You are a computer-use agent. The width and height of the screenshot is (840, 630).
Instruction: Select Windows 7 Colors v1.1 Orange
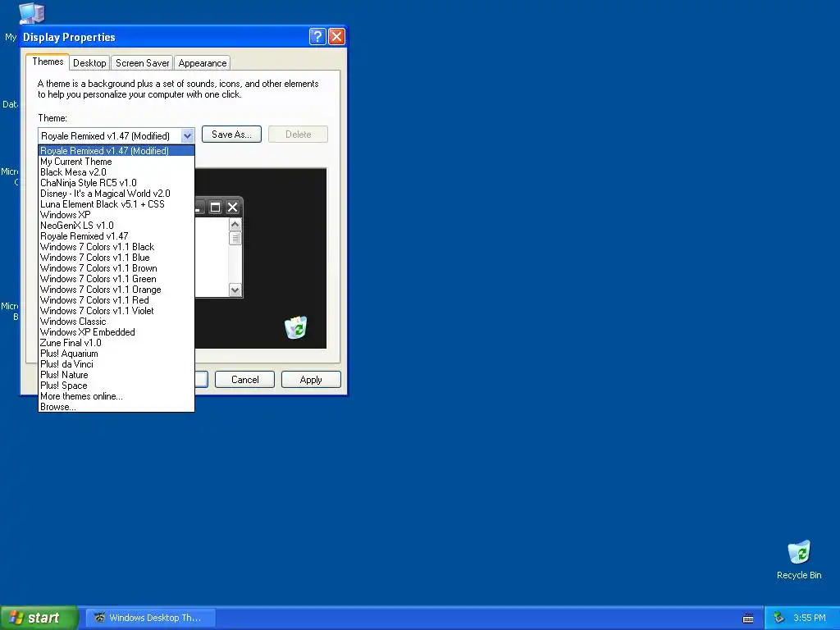pos(116,290)
